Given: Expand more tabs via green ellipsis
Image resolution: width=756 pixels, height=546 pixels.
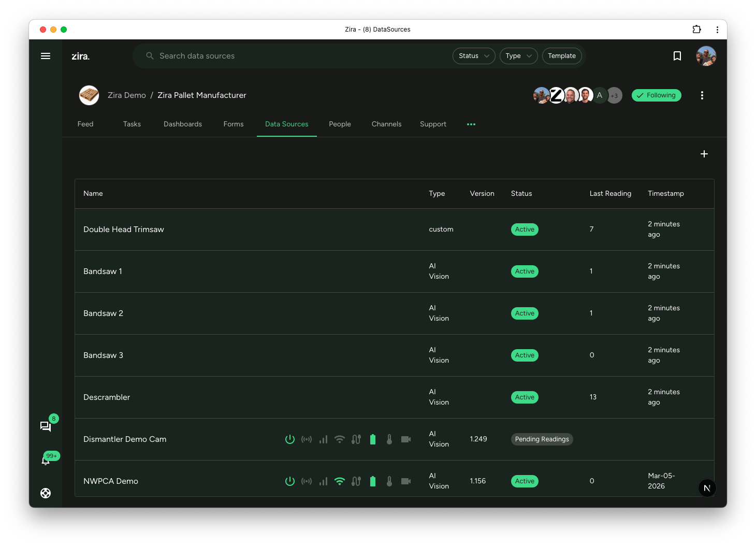Looking at the screenshot, I should pos(471,124).
